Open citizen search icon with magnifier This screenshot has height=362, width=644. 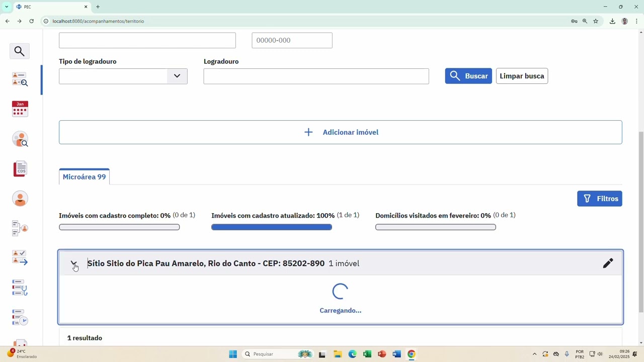(x=20, y=139)
